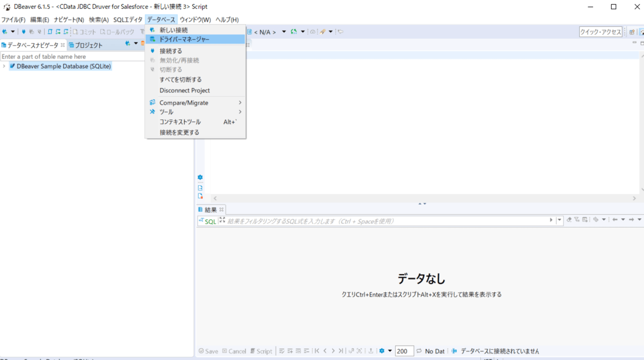This screenshot has height=360, width=644.
Task: Select DBeaver Sample Database (SQLite) entry
Action: (x=60, y=66)
